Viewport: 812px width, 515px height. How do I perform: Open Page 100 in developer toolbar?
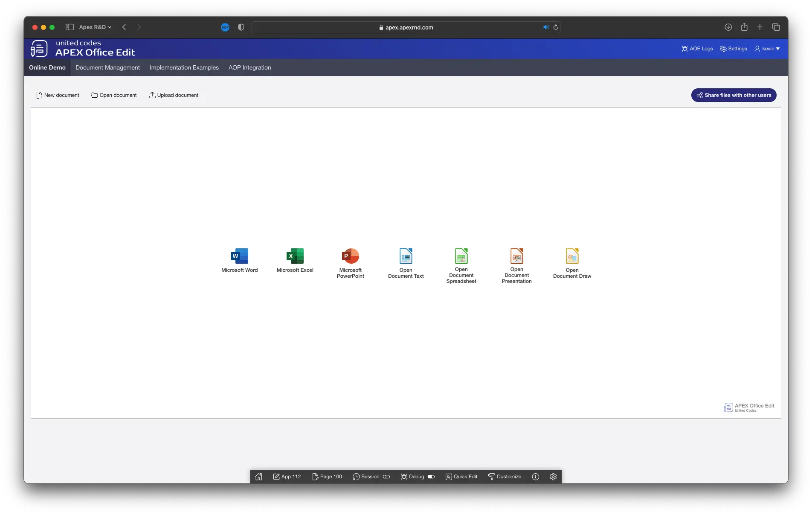[x=327, y=477]
